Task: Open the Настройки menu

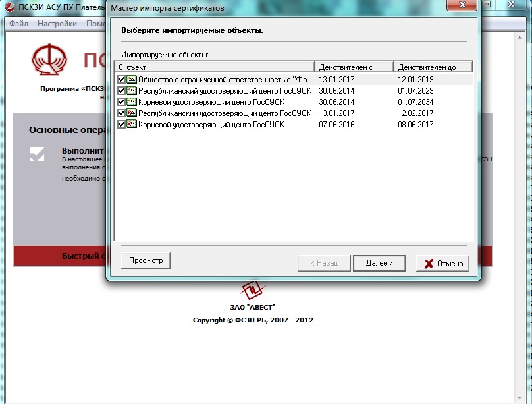Action: coord(57,24)
